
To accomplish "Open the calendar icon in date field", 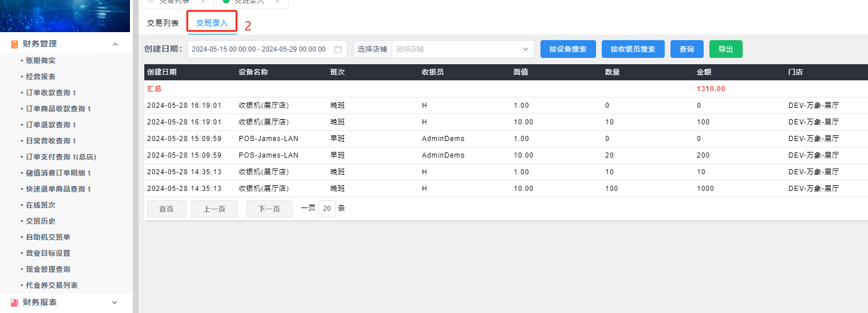I will point(338,49).
